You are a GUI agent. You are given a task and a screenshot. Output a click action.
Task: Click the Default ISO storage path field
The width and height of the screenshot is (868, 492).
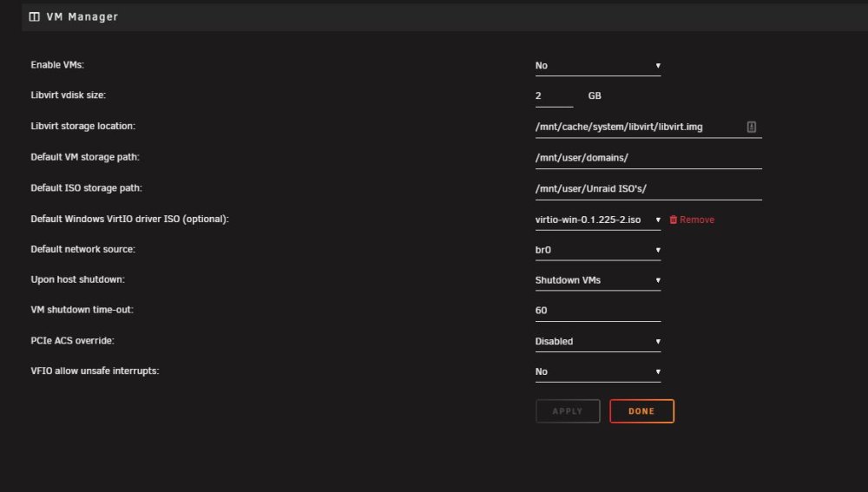point(648,189)
